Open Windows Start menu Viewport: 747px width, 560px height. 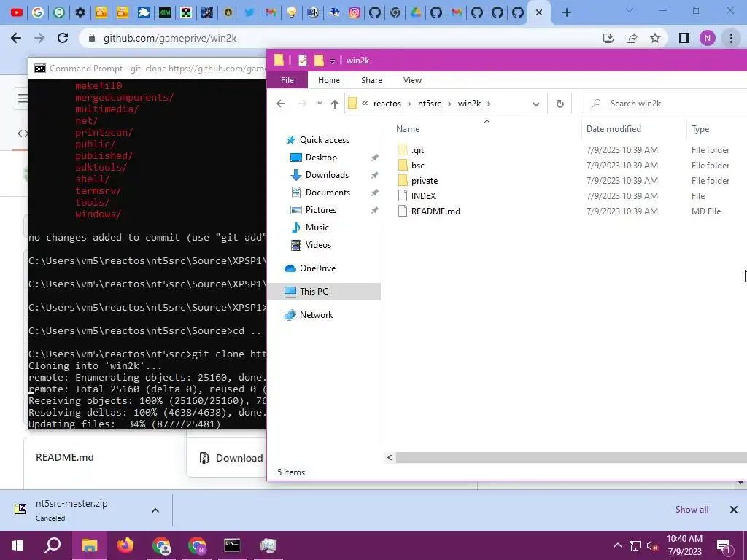[18, 545]
